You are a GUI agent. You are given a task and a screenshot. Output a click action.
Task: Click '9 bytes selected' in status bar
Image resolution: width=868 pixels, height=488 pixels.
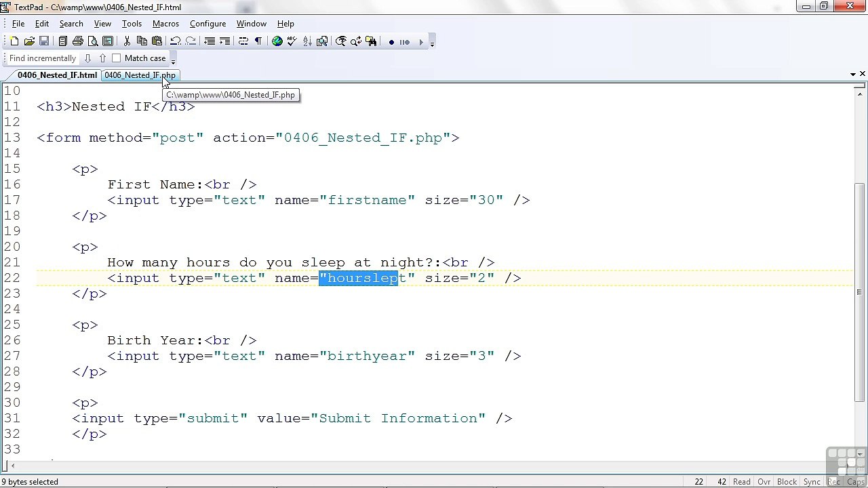tap(30, 482)
